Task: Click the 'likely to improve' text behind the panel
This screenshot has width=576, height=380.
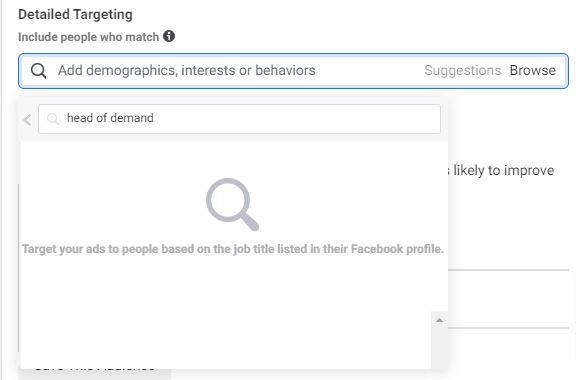Action: pyautogui.click(x=503, y=171)
